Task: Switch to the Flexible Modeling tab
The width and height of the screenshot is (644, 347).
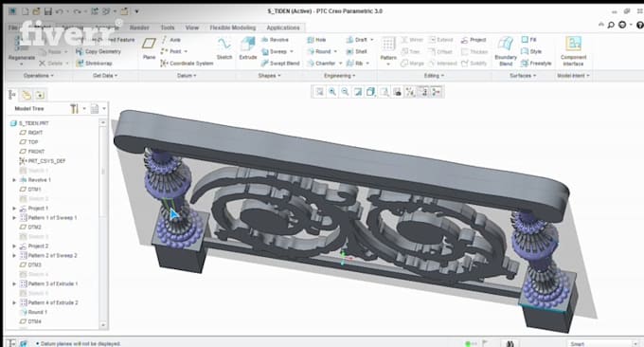Action: click(233, 27)
